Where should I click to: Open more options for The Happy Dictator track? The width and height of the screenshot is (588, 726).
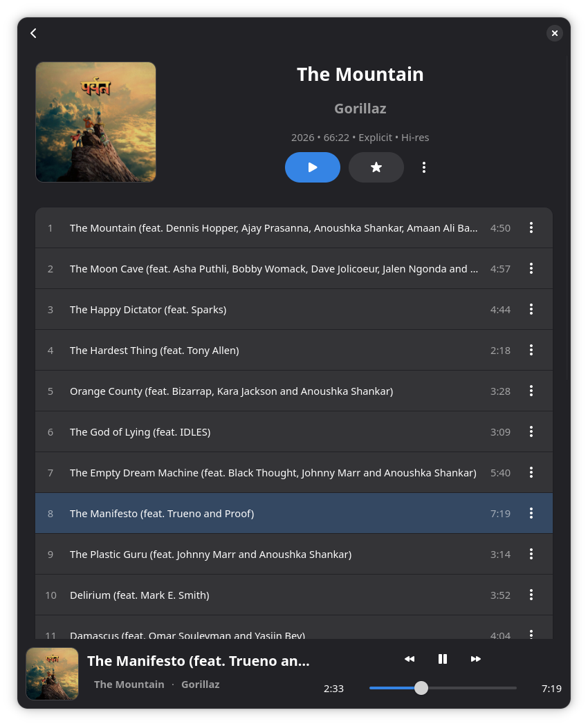(531, 309)
